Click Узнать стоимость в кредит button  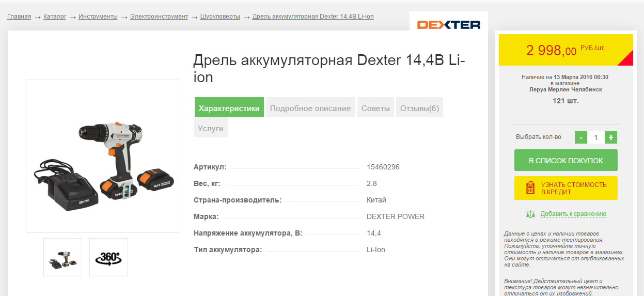[566, 188]
